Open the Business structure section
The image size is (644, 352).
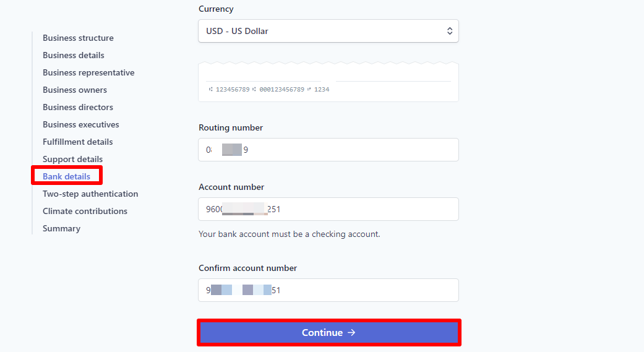[x=78, y=38]
